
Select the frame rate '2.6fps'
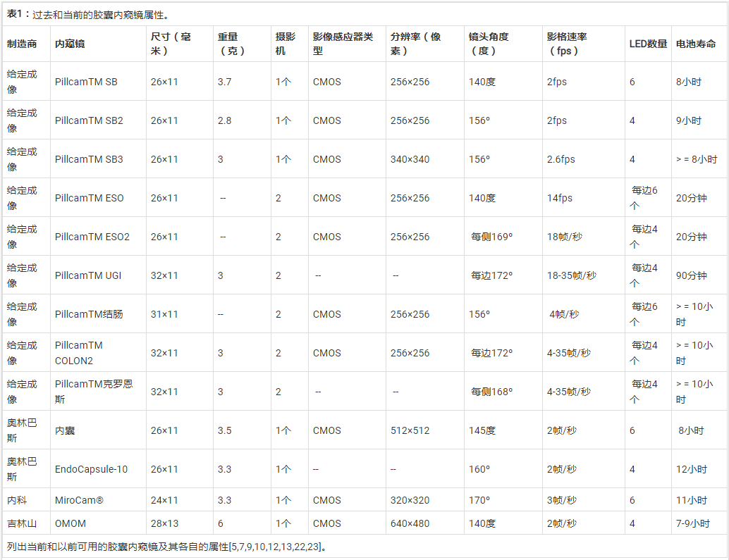click(560, 159)
